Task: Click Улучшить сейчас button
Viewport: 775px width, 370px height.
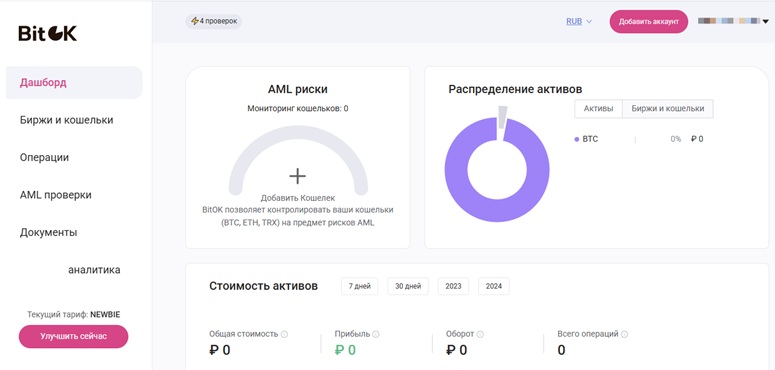Action: click(x=74, y=336)
